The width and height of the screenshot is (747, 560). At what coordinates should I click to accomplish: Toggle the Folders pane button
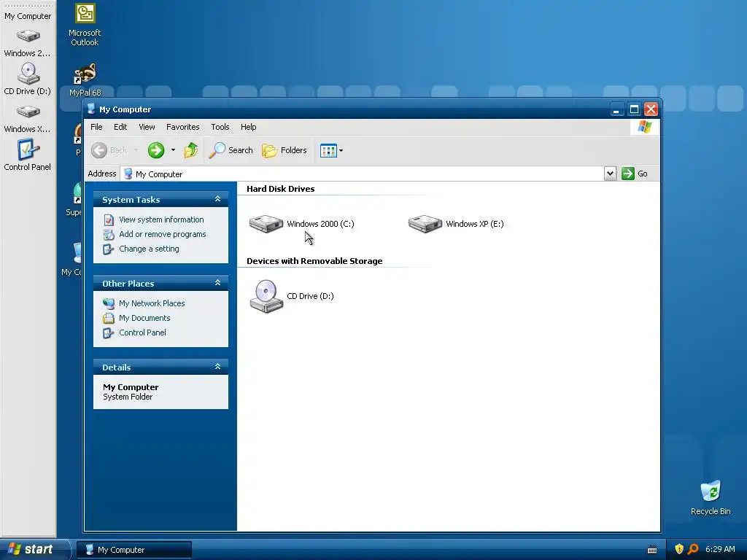(x=285, y=150)
